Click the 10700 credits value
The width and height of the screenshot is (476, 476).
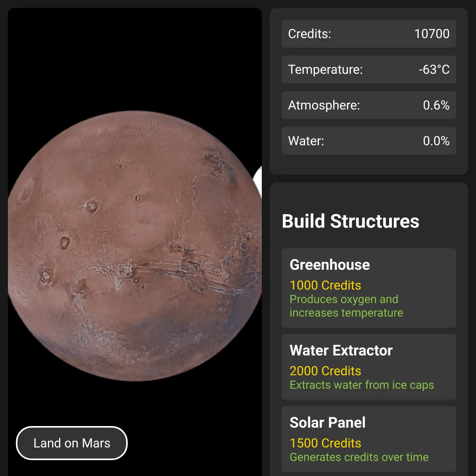pyautogui.click(x=432, y=34)
